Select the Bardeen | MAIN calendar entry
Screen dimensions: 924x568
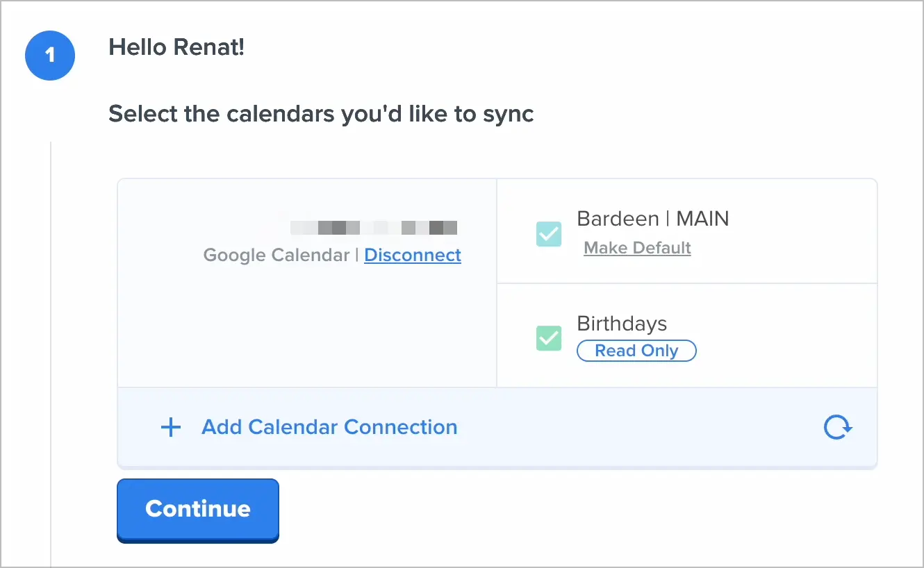[x=652, y=219]
